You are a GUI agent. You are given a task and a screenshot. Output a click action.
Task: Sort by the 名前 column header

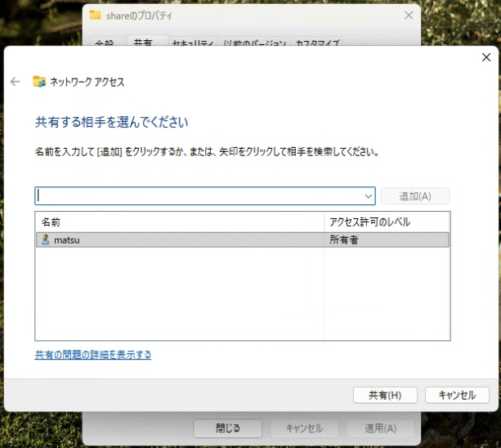pyautogui.click(x=178, y=222)
